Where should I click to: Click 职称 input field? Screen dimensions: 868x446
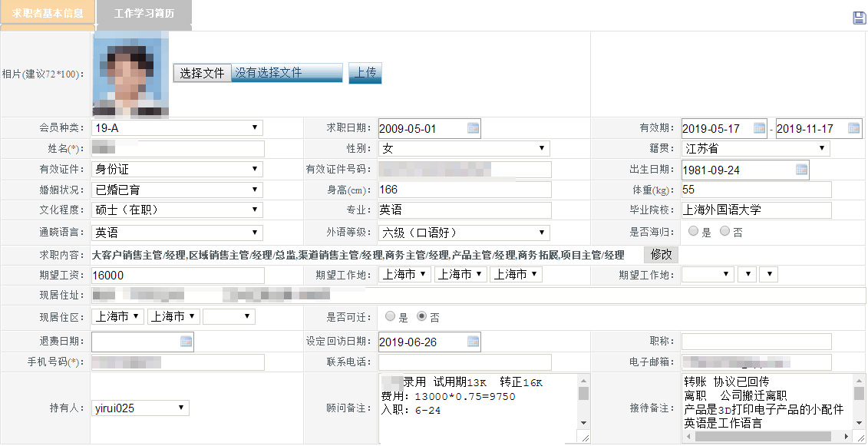tap(757, 342)
